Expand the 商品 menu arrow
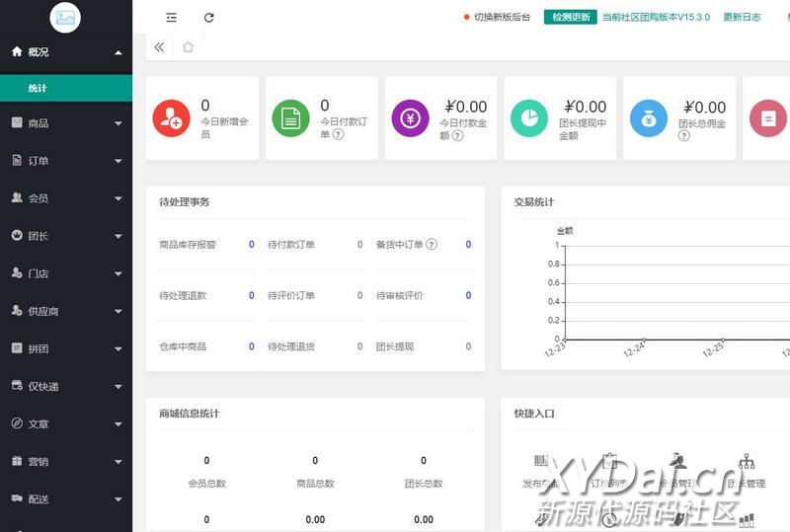Image resolution: width=790 pixels, height=532 pixels. point(118,123)
